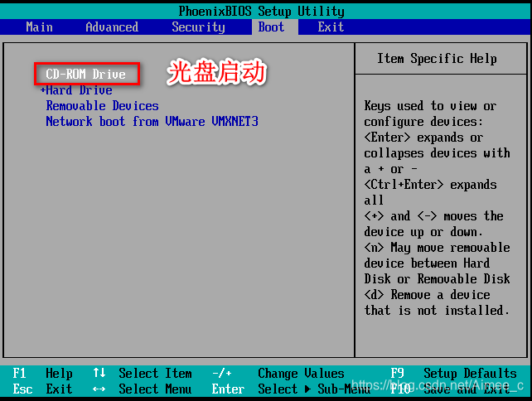
Task: Open the Main menu tab
Action: (39, 27)
